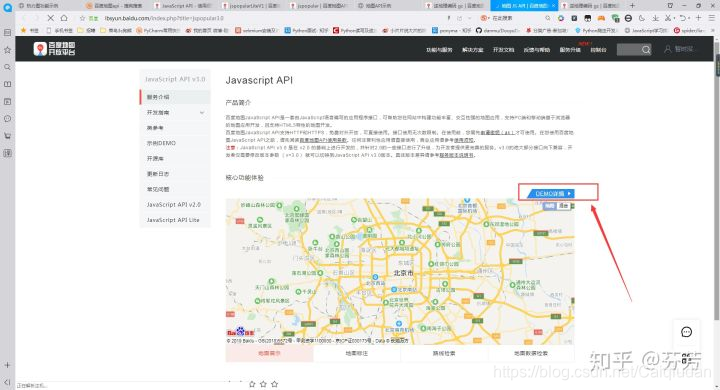Click the blue Q browser logo at top left
The width and height of the screenshot is (720, 390).
pos(7,8)
